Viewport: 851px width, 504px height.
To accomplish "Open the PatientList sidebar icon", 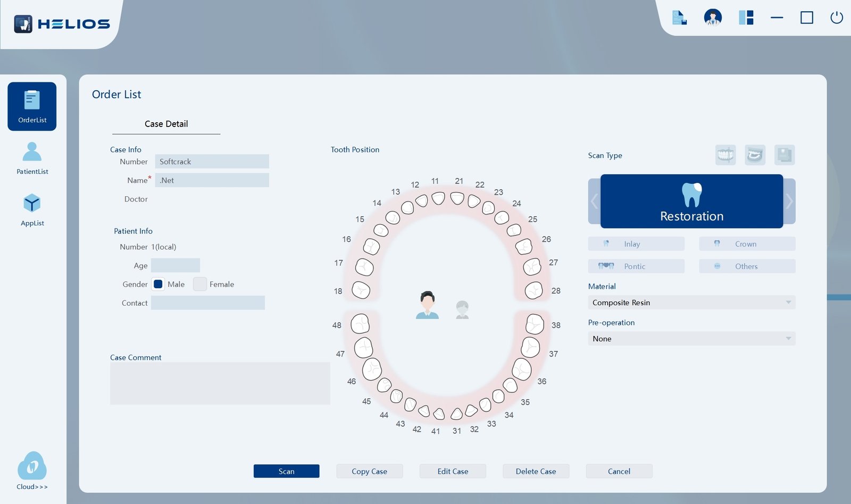I will tap(32, 158).
